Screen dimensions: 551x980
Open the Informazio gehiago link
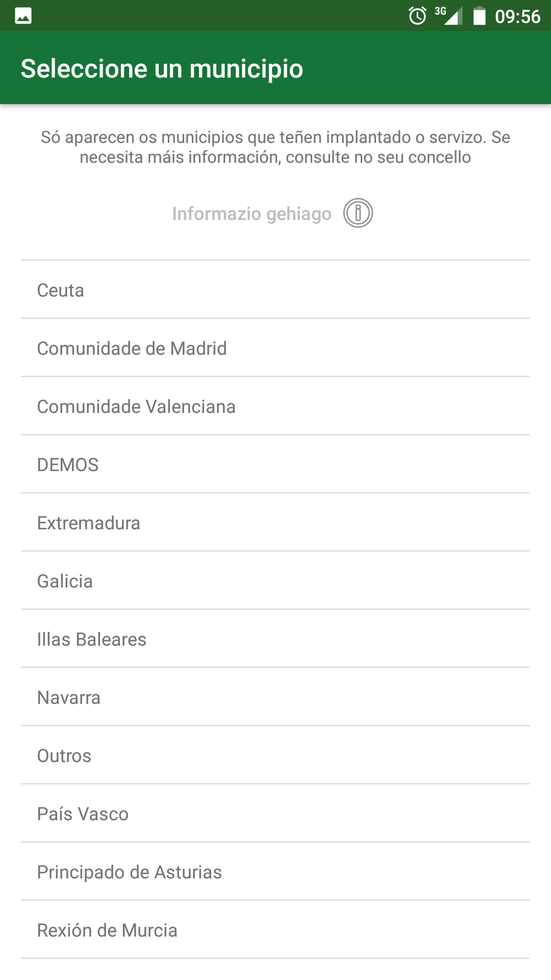point(252,214)
